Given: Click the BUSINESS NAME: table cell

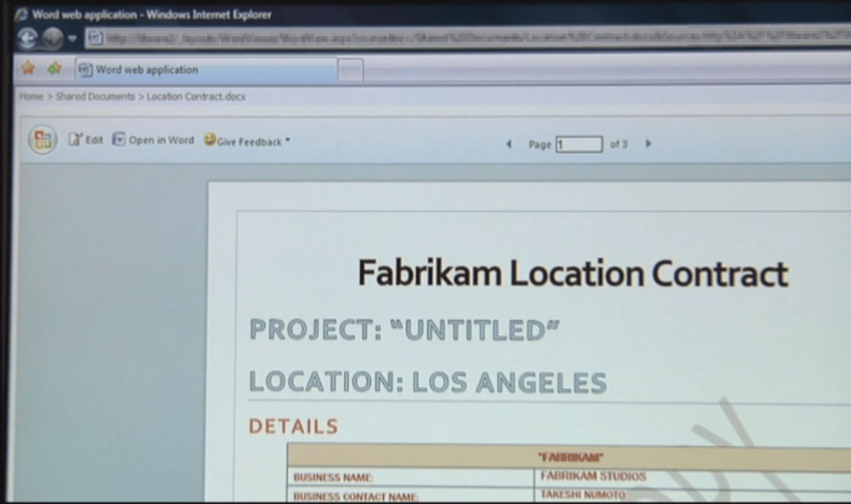Looking at the screenshot, I should coord(411,477).
